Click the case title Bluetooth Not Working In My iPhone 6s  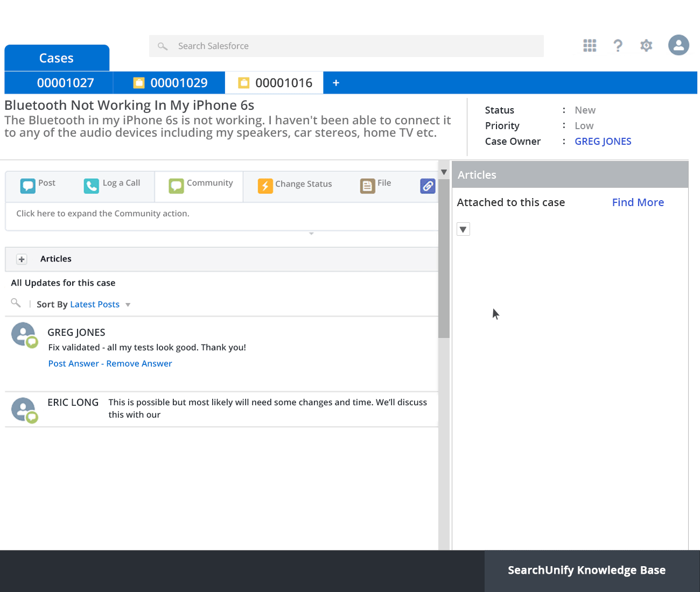pyautogui.click(x=129, y=105)
